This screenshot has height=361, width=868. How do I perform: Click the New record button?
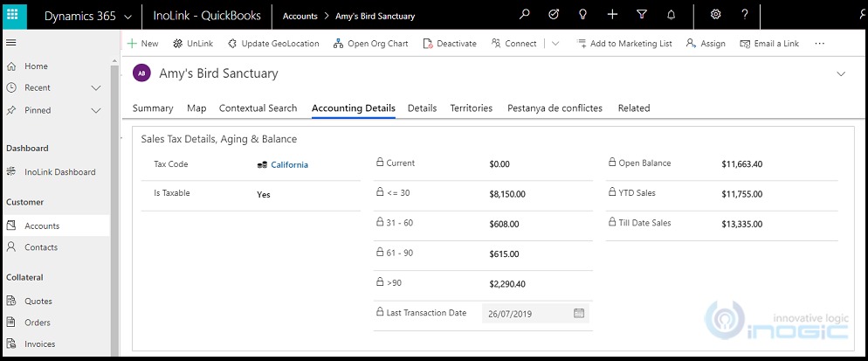click(143, 43)
